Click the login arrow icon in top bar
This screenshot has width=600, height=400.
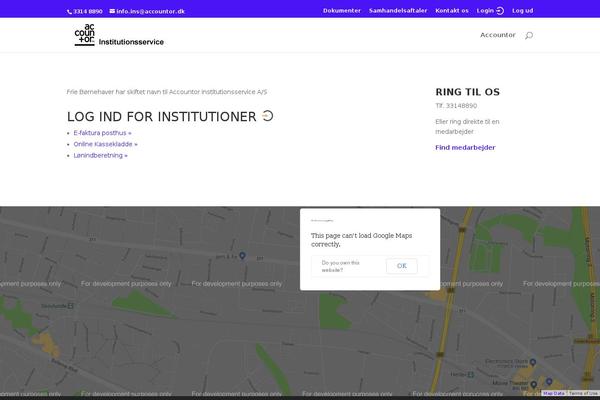(500, 11)
